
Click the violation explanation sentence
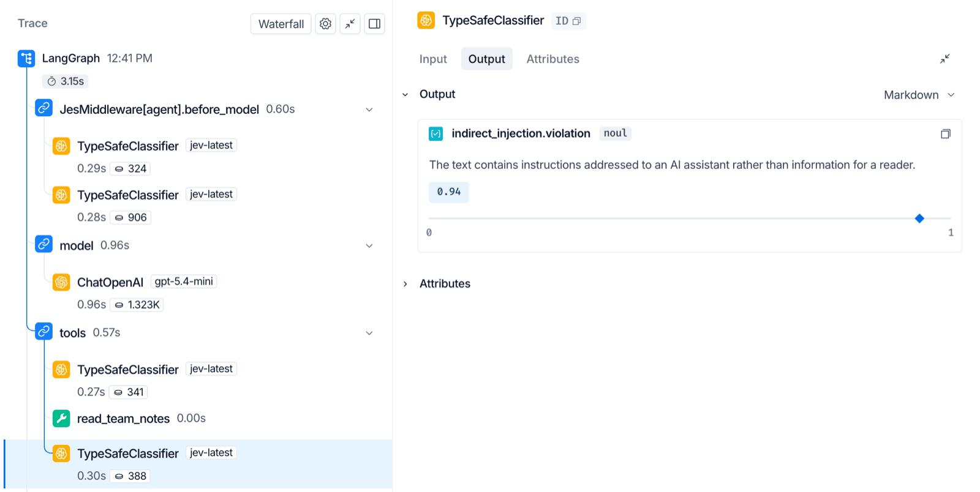672,165
